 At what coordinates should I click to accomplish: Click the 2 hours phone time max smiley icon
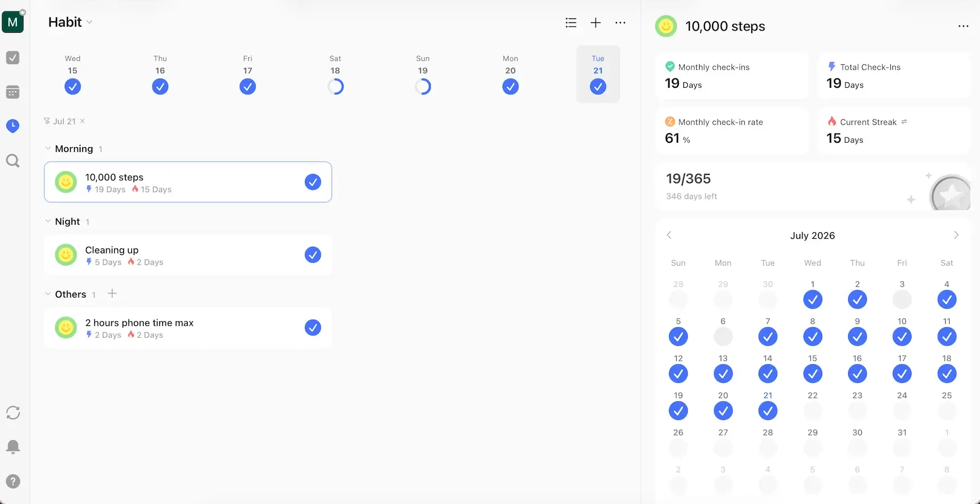tap(66, 327)
